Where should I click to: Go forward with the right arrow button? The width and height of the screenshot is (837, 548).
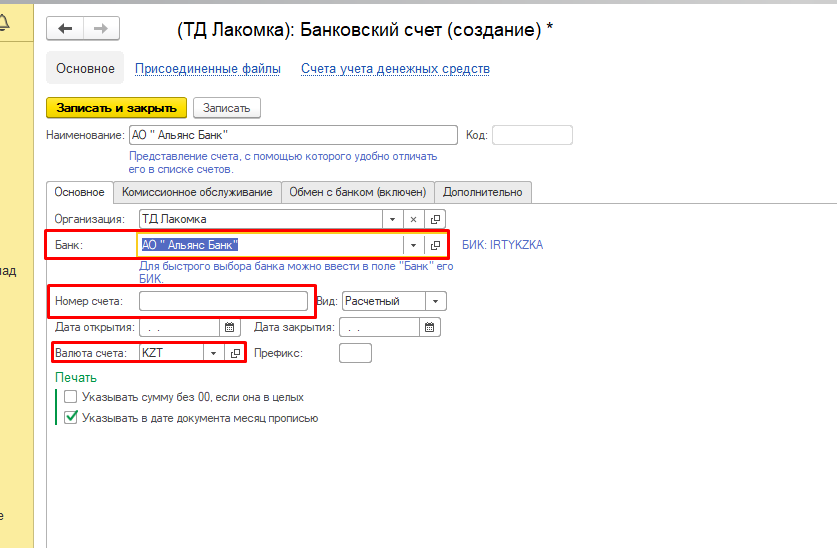[101, 28]
